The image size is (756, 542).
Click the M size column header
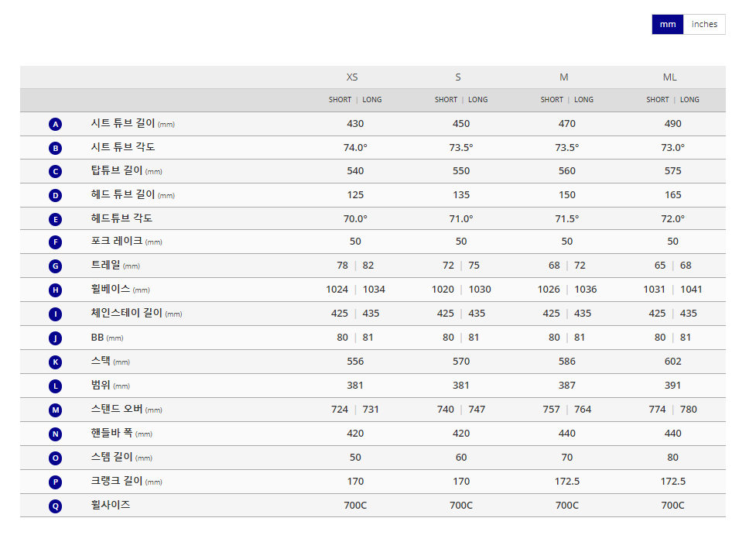[564, 77]
